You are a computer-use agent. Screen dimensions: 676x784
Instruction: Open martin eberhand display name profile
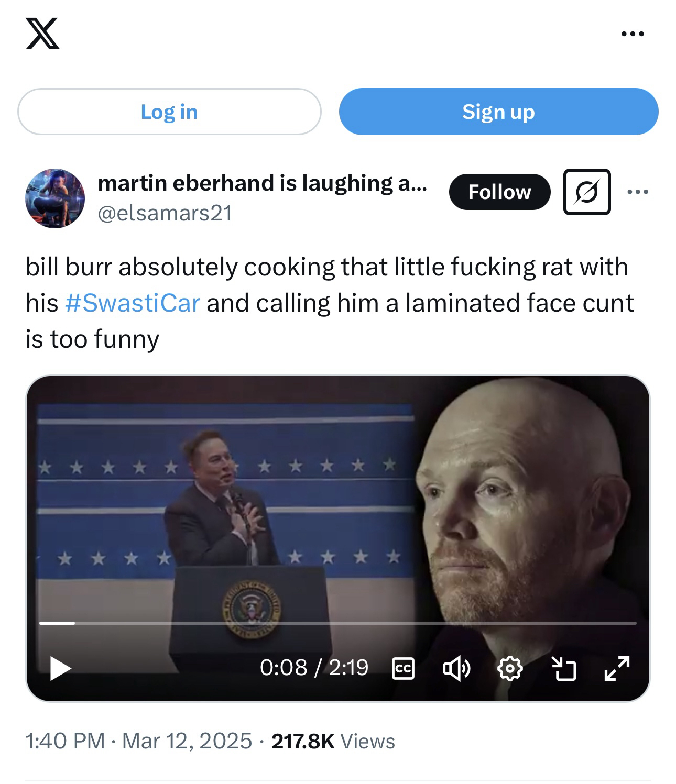(262, 183)
